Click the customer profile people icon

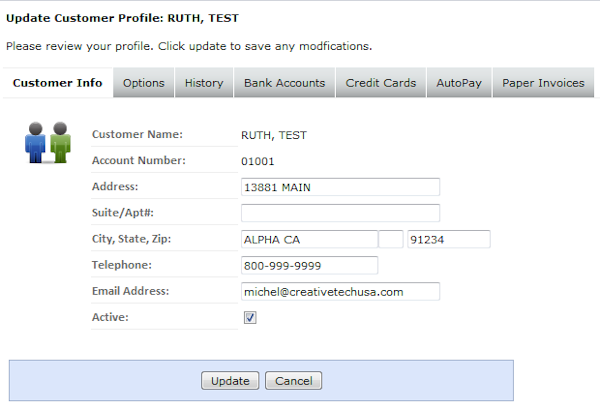point(47,142)
